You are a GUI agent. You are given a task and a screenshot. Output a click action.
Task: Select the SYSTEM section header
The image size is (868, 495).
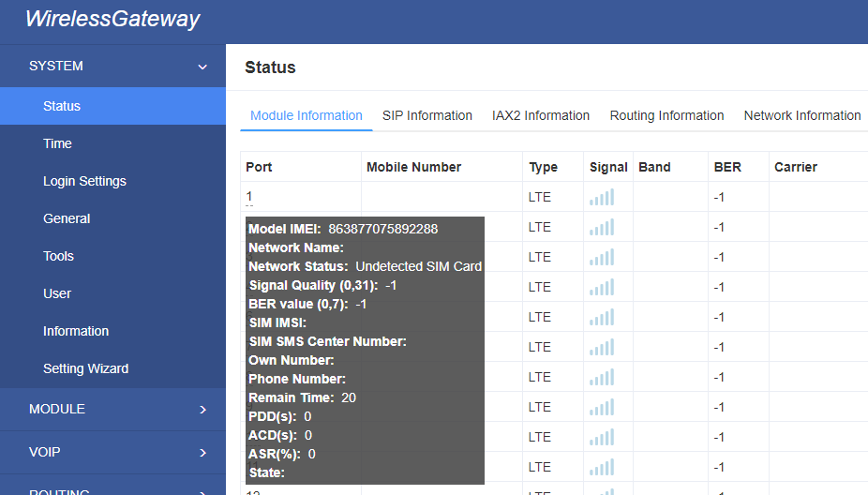[x=112, y=66]
